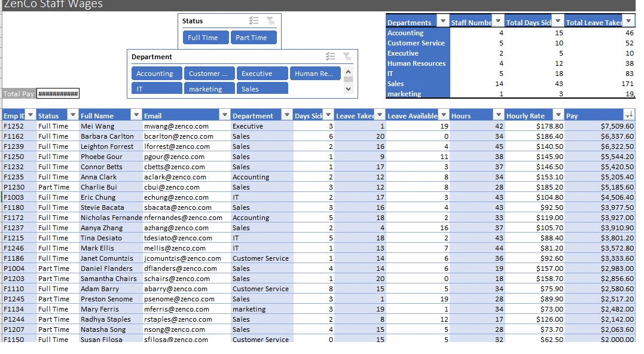Filter by Part Time status
Screen dimensions: 644x354
(254, 37)
